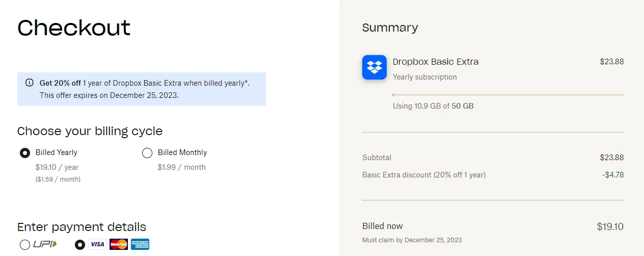Click the Subtotal amount $23.88
Image resolution: width=644 pixels, height=256 pixels.
[611, 158]
